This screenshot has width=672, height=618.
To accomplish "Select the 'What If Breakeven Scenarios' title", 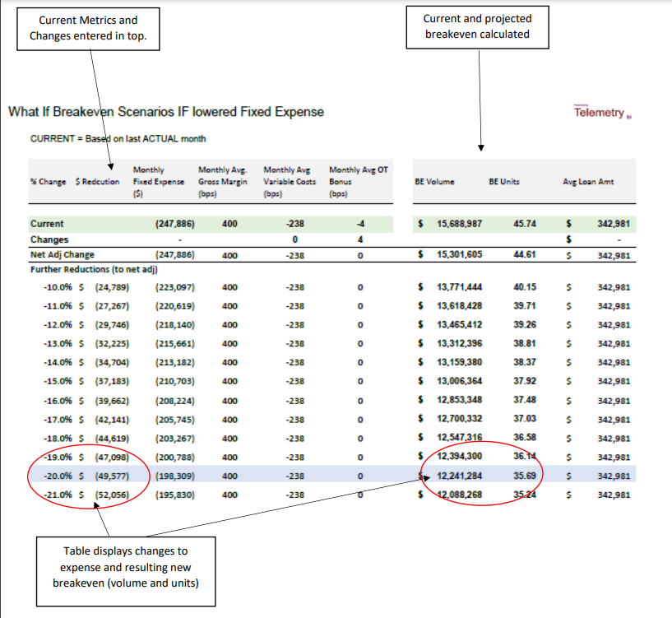I will [165, 112].
